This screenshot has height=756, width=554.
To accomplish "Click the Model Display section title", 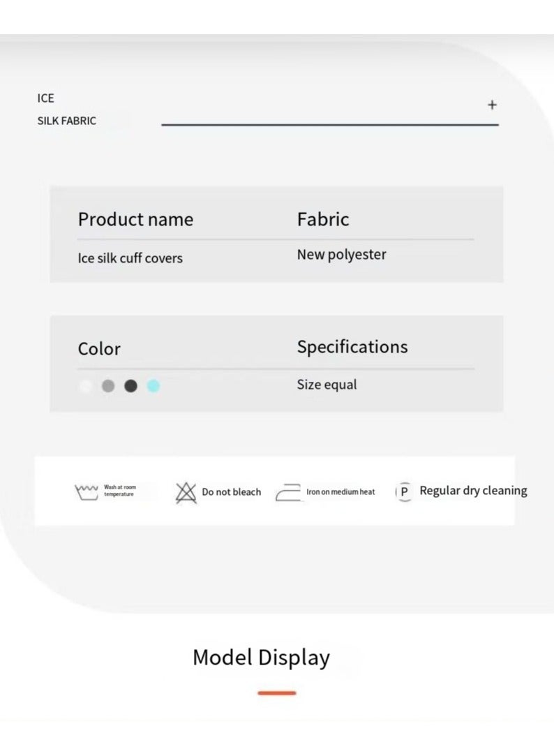I will click(261, 658).
